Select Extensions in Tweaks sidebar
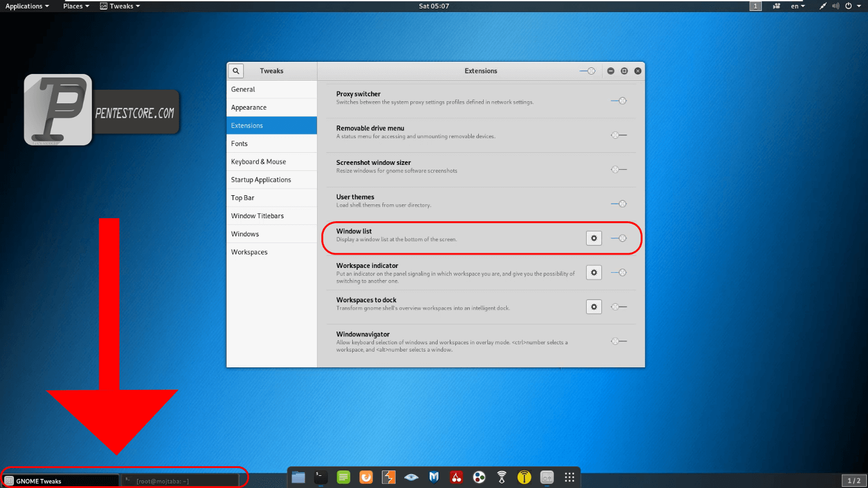 [x=272, y=125]
